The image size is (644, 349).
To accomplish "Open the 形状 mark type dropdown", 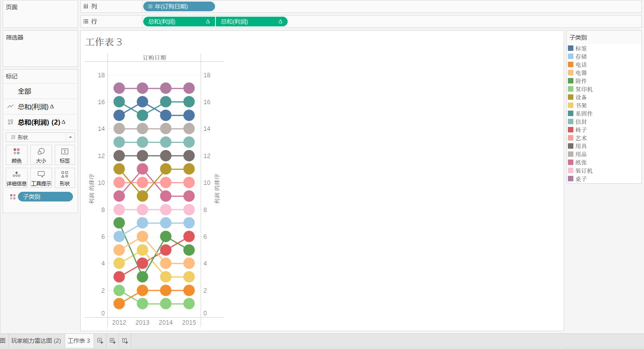I will 40,137.
